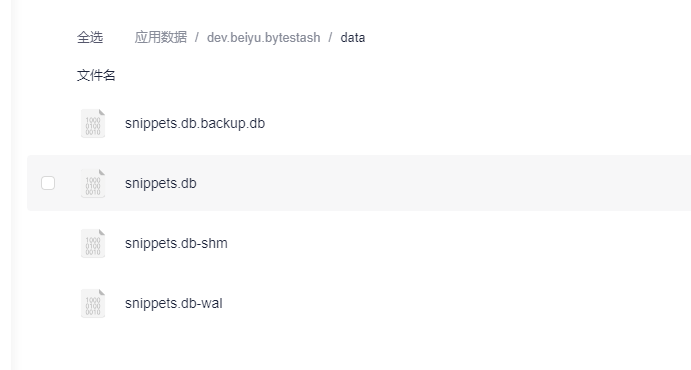The height and width of the screenshot is (370, 691).
Task: Open the snippets.db-wal file name
Action: click(174, 303)
